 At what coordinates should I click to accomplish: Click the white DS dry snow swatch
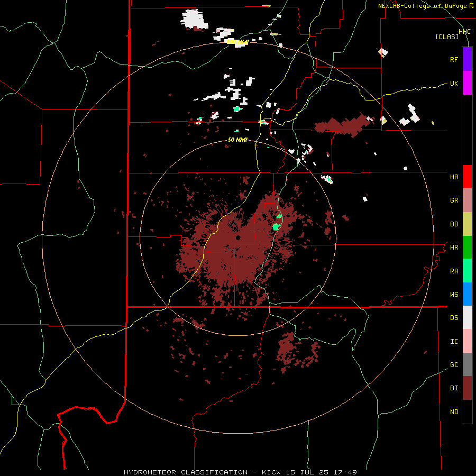click(x=467, y=317)
